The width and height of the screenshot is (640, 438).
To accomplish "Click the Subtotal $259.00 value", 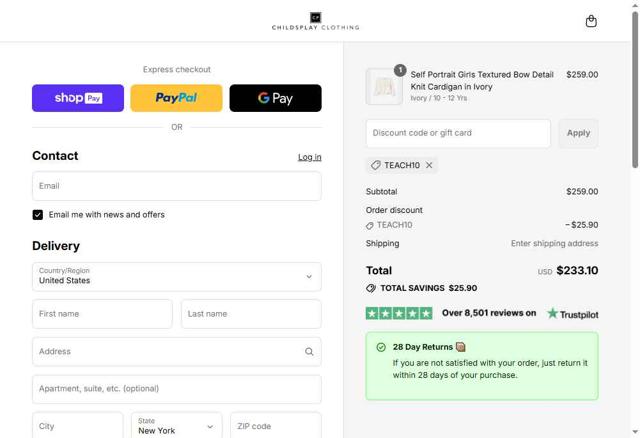I will tap(582, 192).
